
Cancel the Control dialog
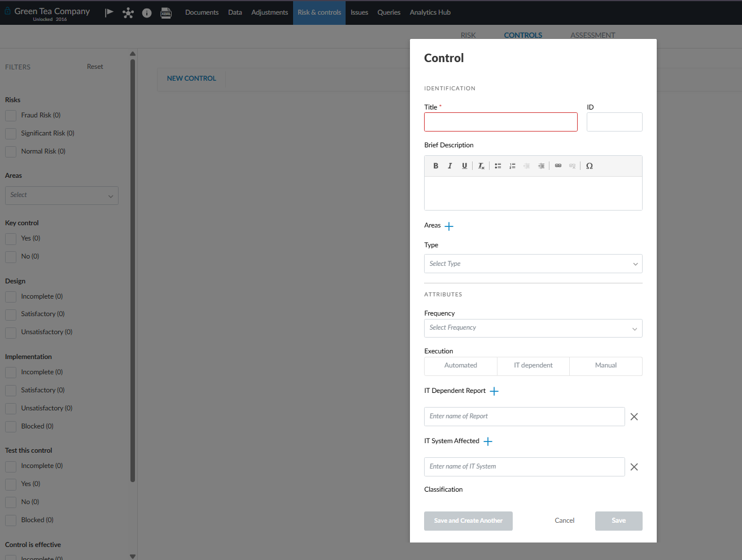[564, 520]
